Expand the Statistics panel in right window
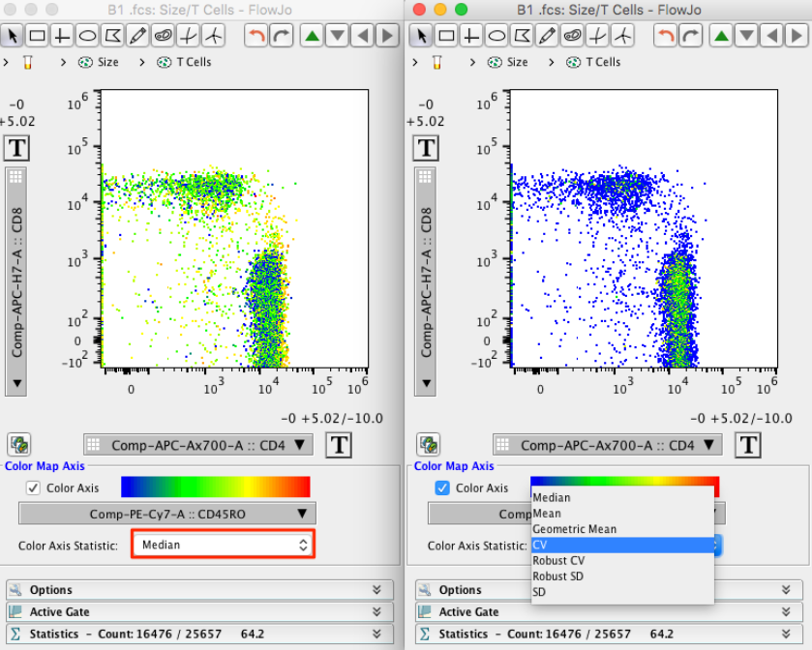The width and height of the screenshot is (812, 650). [x=610, y=634]
